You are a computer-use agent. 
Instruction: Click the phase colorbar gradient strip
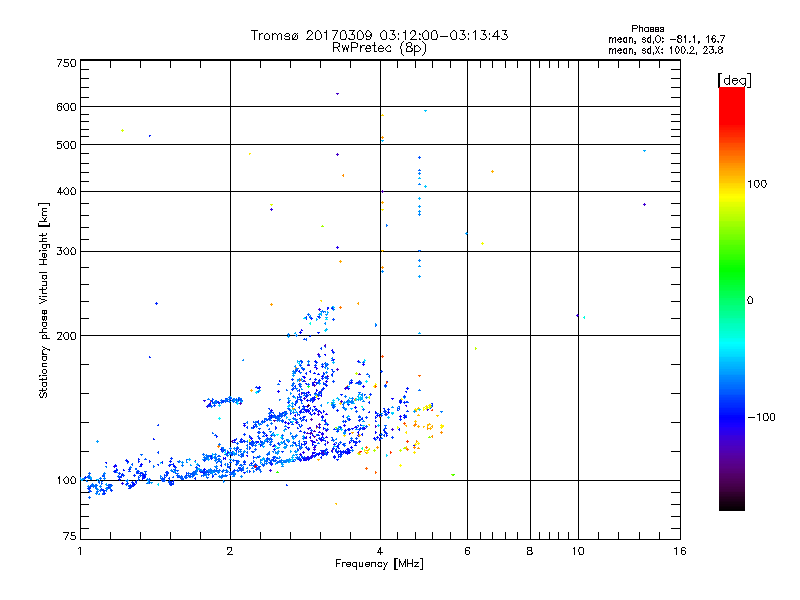point(732,299)
